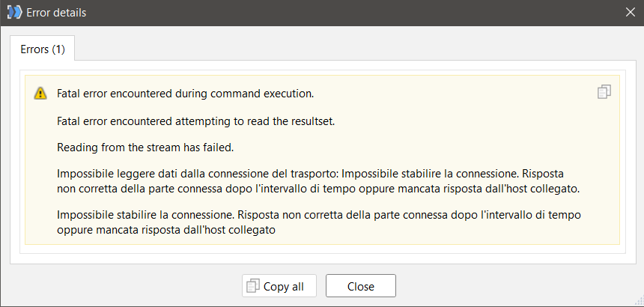Click the empty footer area left of Copy all

point(120,286)
